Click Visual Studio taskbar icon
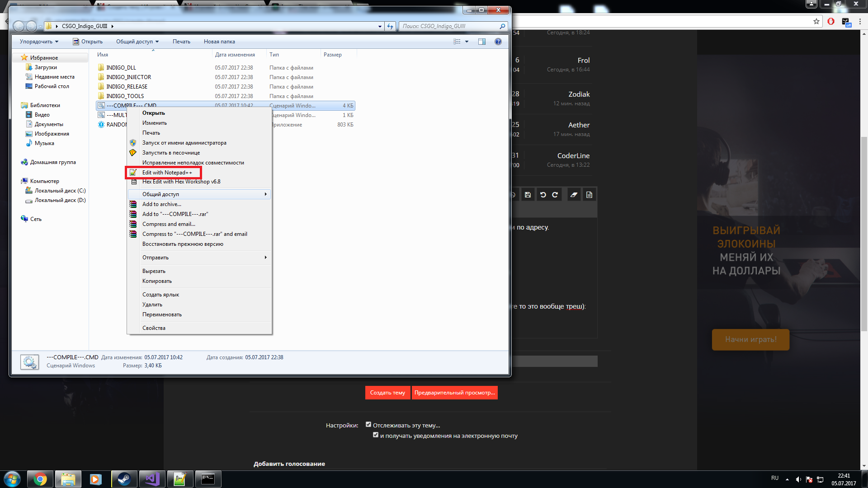Image resolution: width=868 pixels, height=488 pixels. (x=152, y=479)
